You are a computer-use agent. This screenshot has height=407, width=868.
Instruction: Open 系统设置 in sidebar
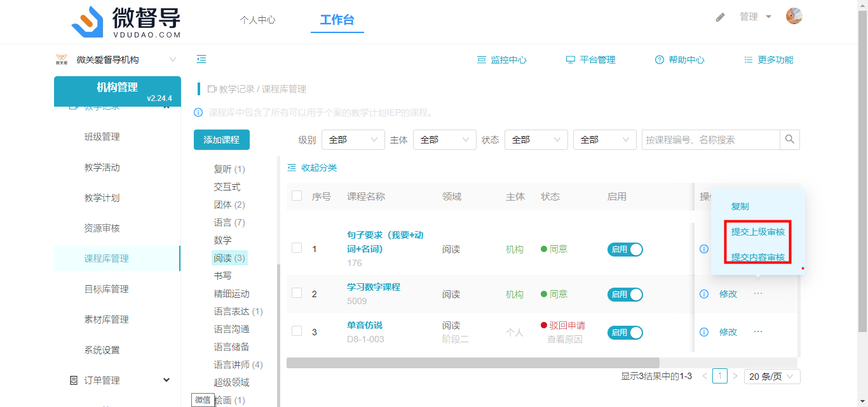pos(102,350)
